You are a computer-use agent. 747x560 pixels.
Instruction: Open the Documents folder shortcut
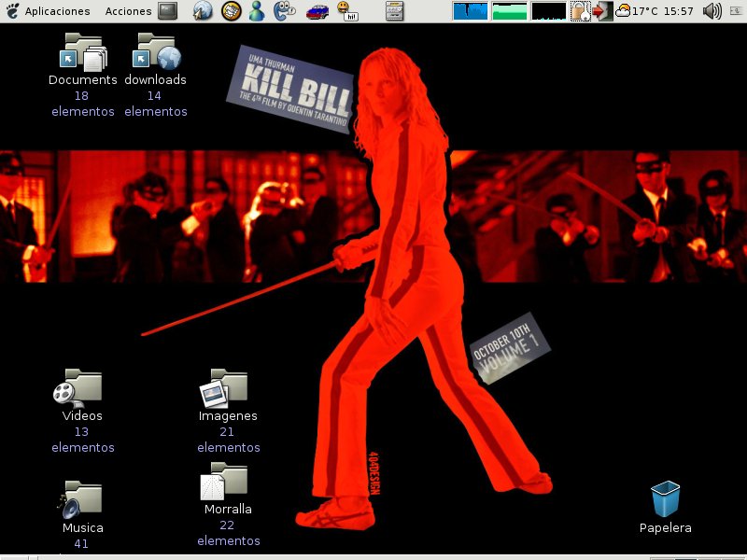83,51
